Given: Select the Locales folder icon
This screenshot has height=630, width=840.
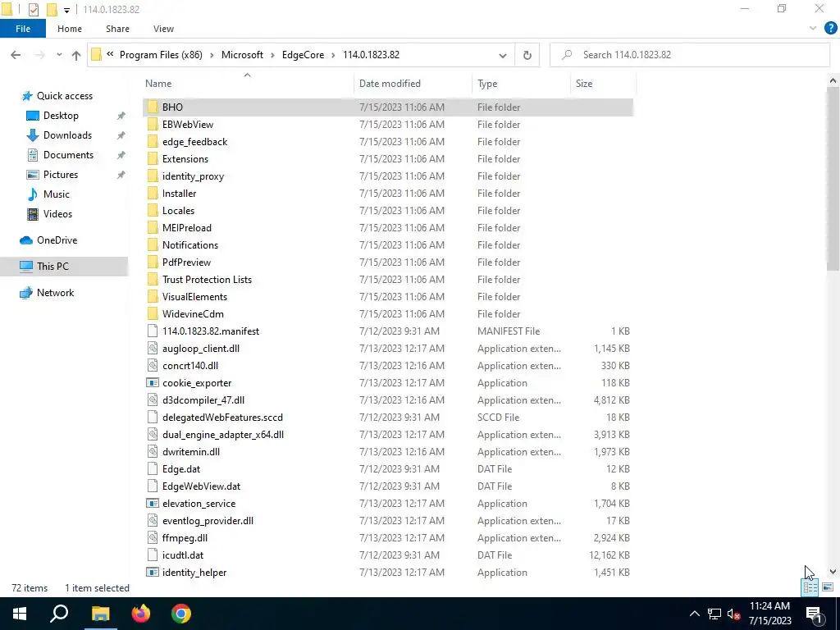Looking at the screenshot, I should tap(153, 211).
